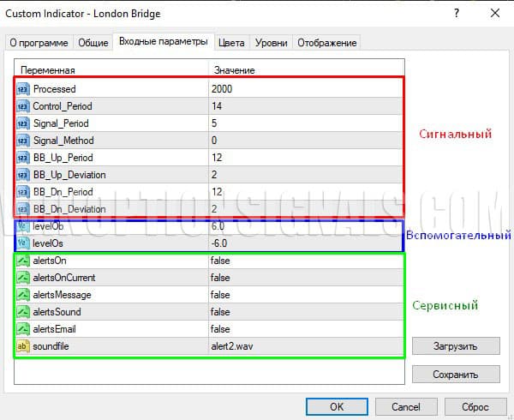Viewport: 514px width, 420px height.
Task: Click the Signal_Period value field 5
Action: [214, 123]
